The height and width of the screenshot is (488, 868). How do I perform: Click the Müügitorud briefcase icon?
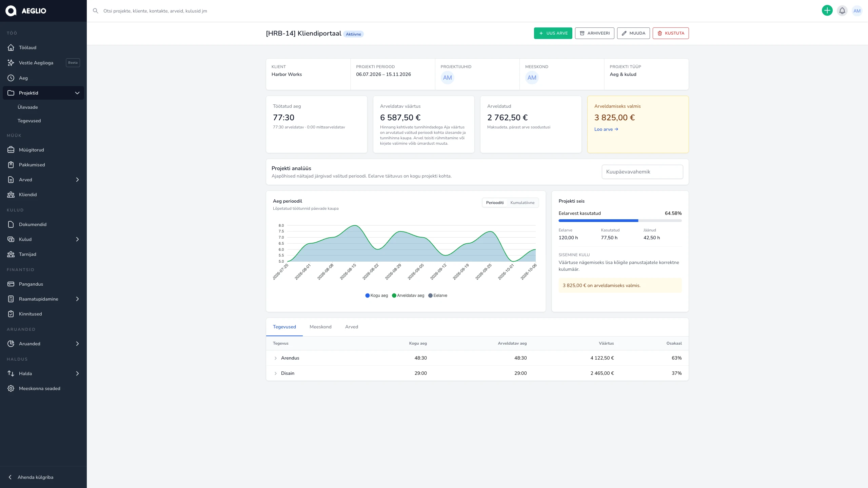[11, 150]
